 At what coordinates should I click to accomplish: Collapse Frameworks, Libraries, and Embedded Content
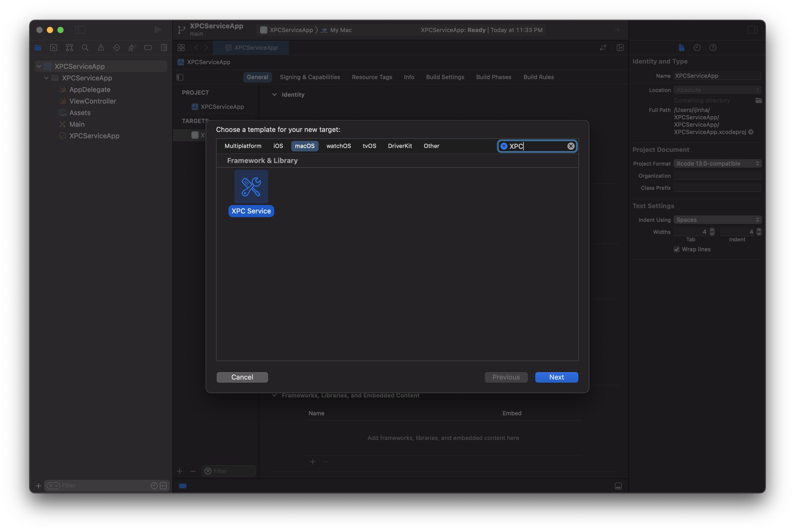pyautogui.click(x=274, y=395)
